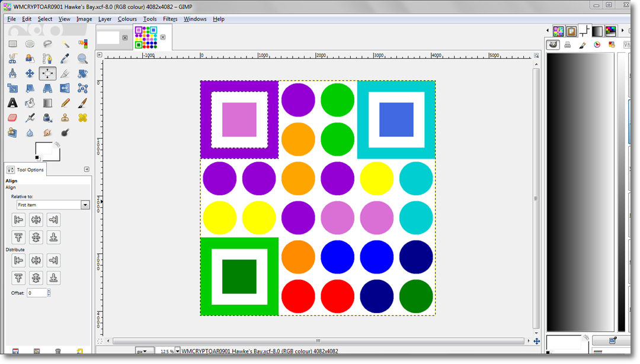Select the Eraser tool
This screenshot has height=364, width=640.
12,118
